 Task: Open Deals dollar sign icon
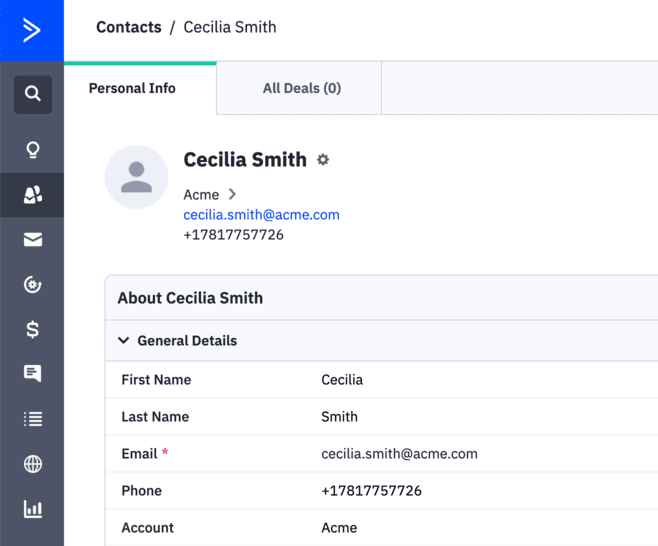point(33,329)
